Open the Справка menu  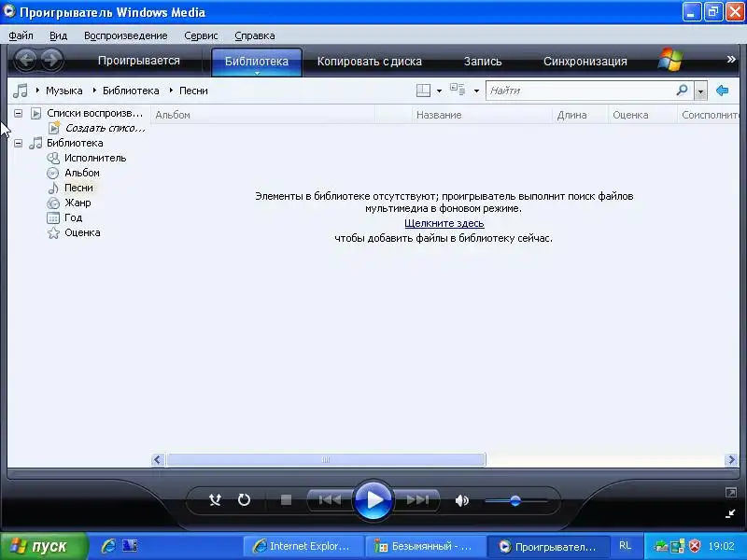255,35
